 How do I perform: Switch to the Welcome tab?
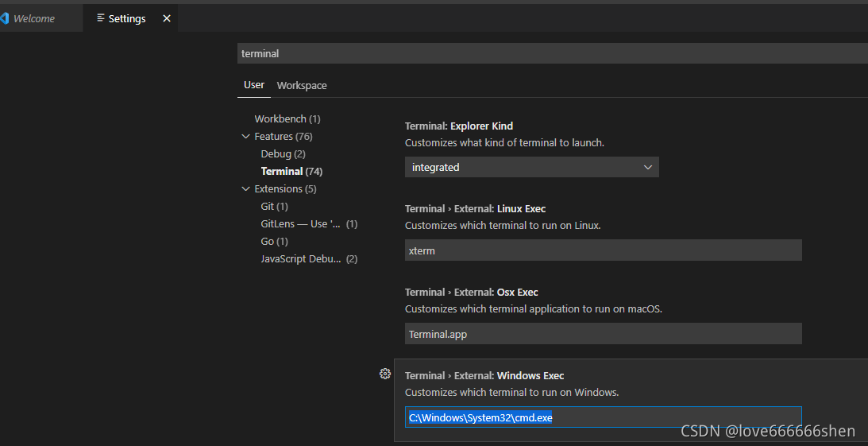point(33,18)
